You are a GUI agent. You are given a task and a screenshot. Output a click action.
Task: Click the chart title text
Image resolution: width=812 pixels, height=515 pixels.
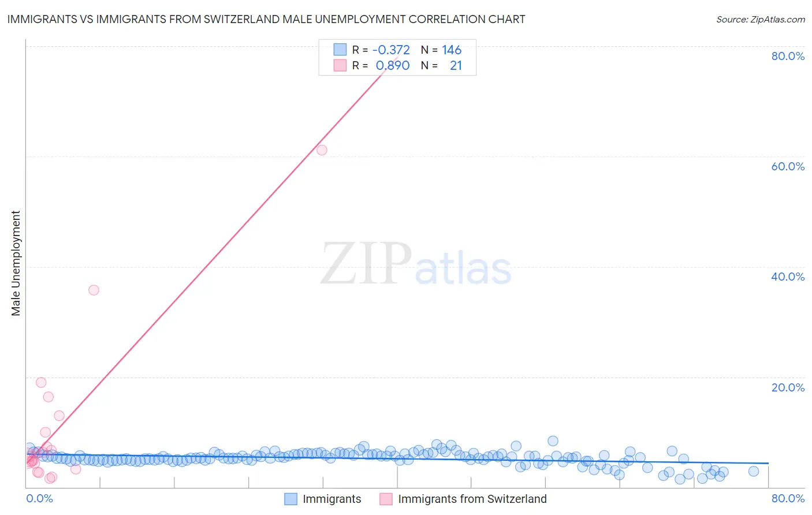tap(266, 19)
